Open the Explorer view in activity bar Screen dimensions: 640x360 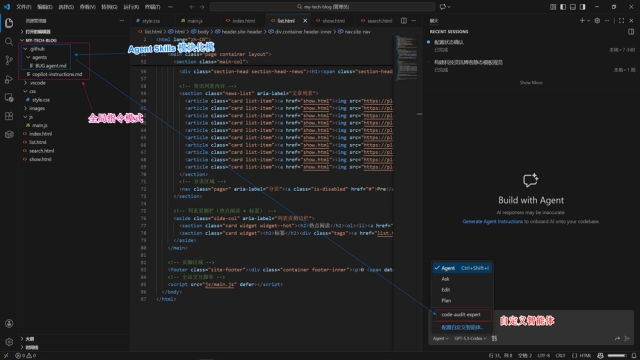[x=9, y=23]
